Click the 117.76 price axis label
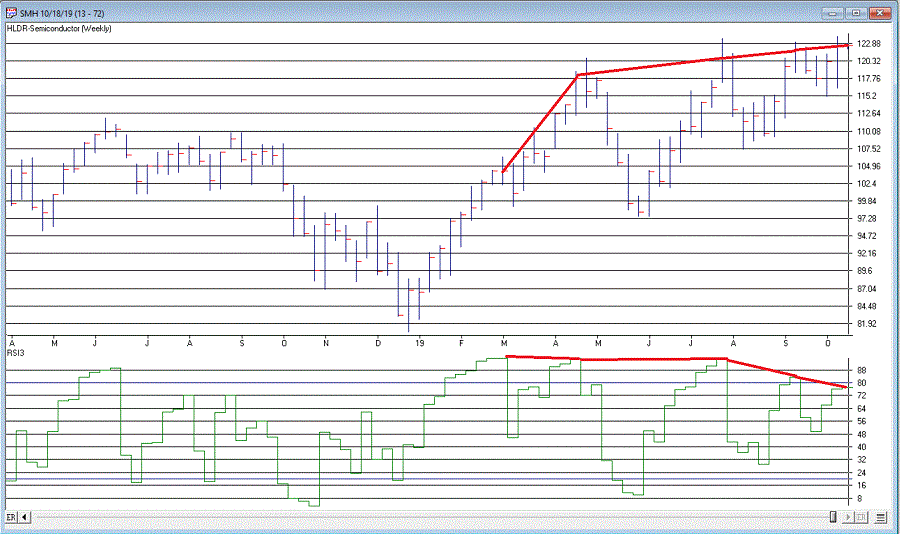This screenshot has width=900, height=534. [868, 79]
